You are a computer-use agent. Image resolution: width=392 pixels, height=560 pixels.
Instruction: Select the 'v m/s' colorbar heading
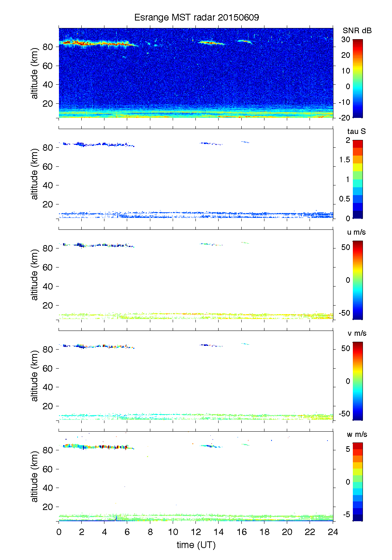pos(357,333)
